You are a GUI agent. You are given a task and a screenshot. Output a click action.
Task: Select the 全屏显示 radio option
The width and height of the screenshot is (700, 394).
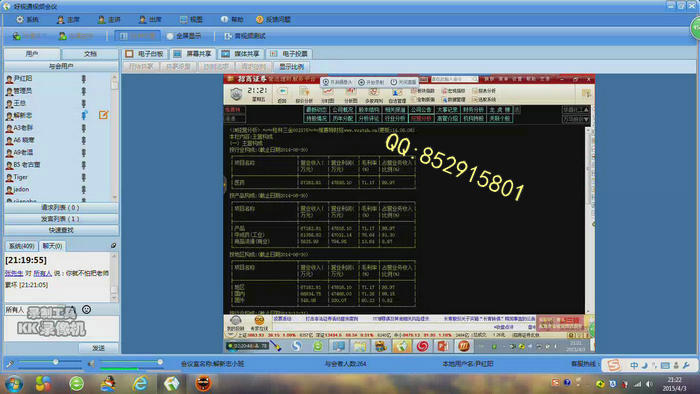184,36
